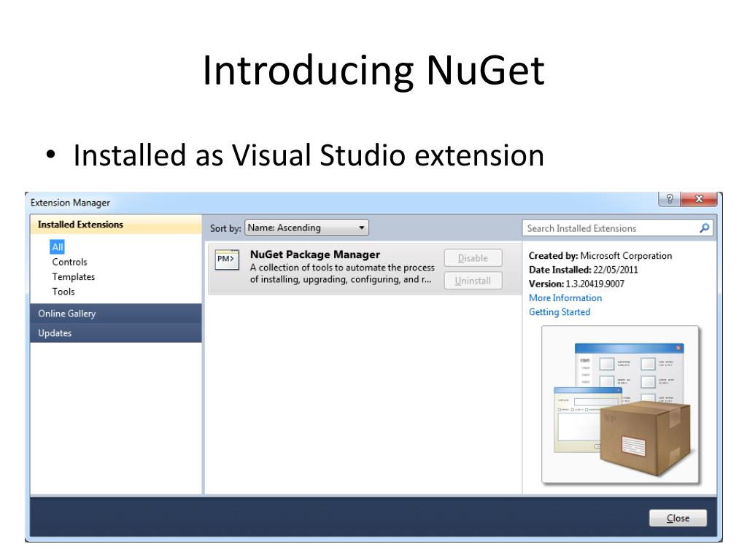Open the Getting Started link
747x560 pixels.
[560, 312]
